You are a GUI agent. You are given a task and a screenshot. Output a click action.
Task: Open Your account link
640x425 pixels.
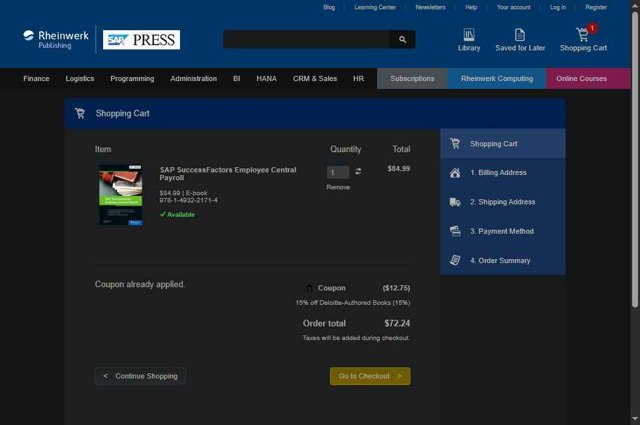pos(513,7)
